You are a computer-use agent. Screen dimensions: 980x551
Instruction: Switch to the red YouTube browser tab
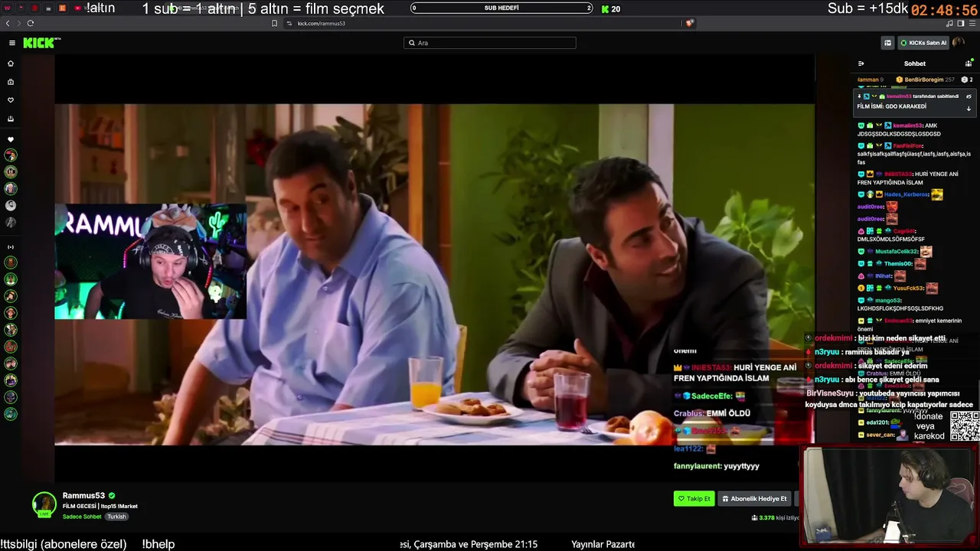point(78,8)
